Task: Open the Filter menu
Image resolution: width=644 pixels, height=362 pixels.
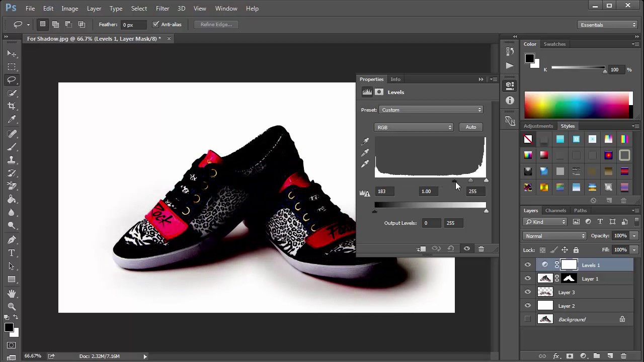Action: coord(163,8)
